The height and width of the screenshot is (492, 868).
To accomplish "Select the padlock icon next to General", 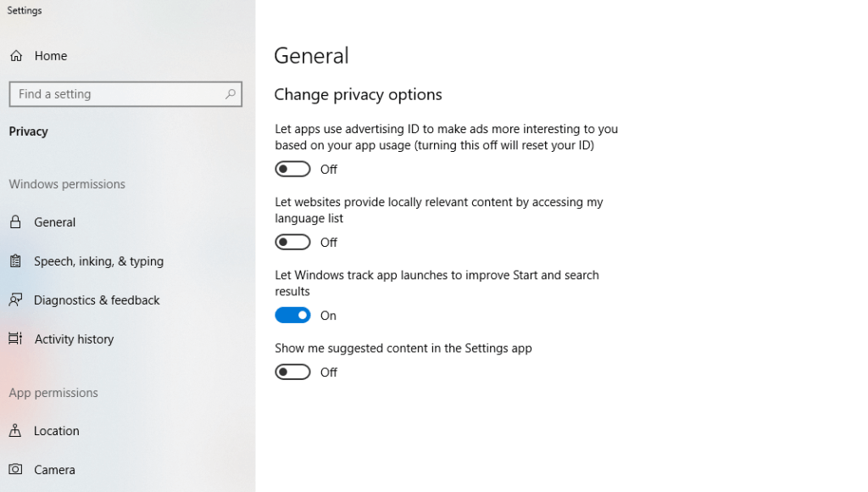I will pyautogui.click(x=14, y=222).
